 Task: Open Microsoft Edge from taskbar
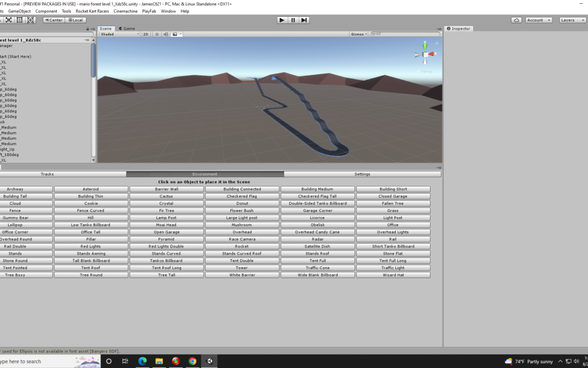(x=142, y=361)
